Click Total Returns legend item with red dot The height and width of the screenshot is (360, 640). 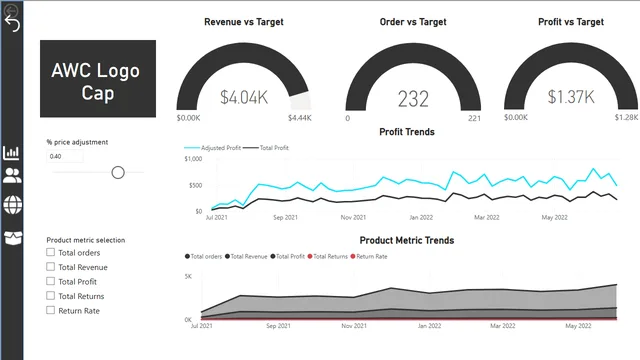tap(328, 256)
